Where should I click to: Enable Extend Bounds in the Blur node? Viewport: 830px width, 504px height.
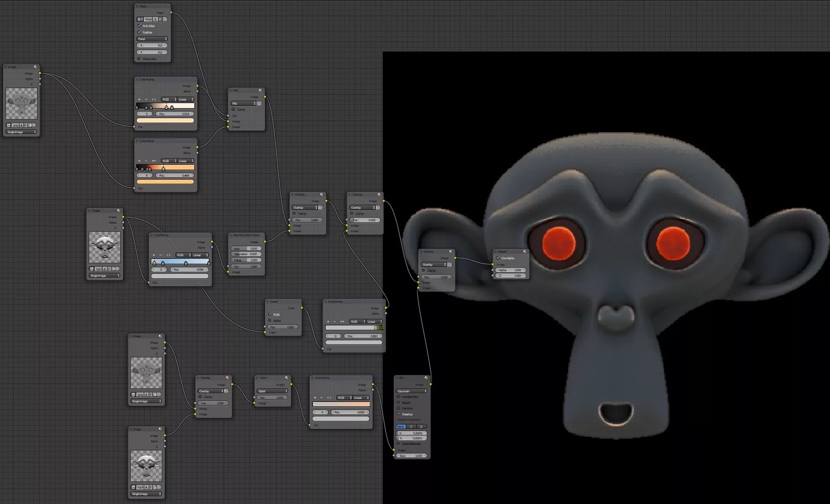[399, 444]
